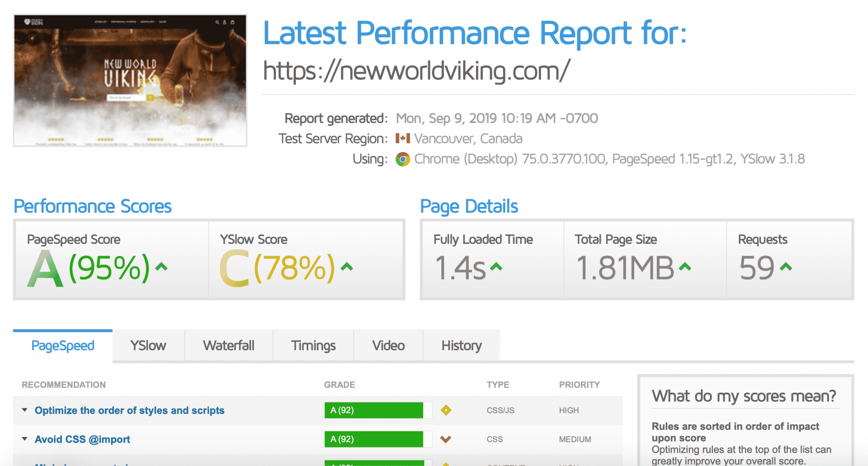The image size is (868, 466).
Task: Click the 59 requests value
Action: point(757,268)
